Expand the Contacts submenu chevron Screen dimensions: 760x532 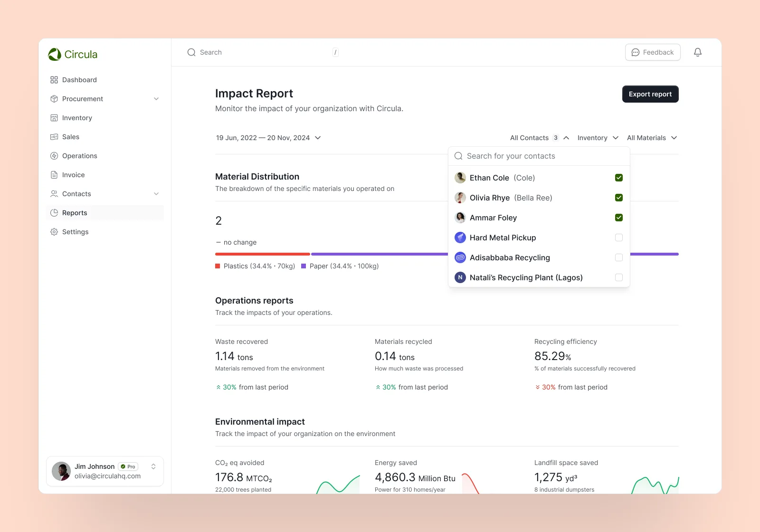pyautogui.click(x=156, y=194)
